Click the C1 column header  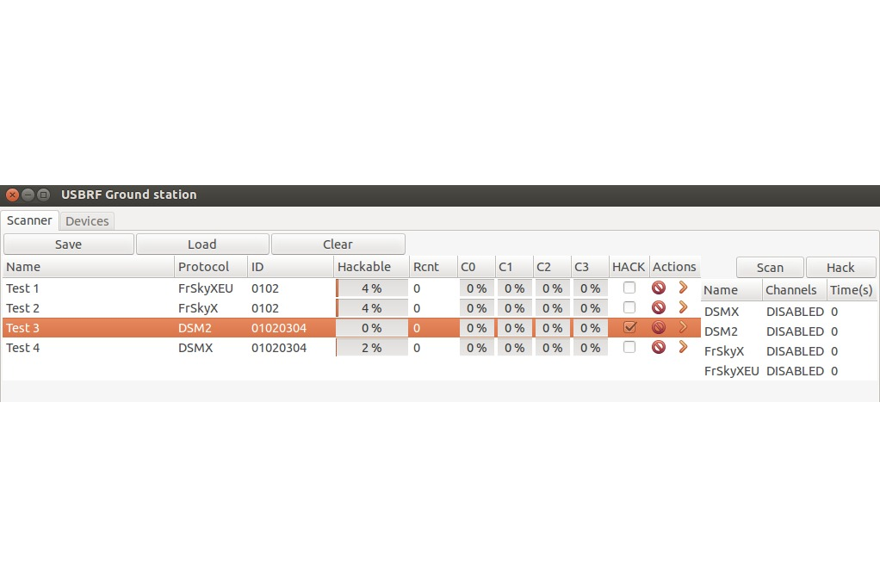[x=514, y=267]
